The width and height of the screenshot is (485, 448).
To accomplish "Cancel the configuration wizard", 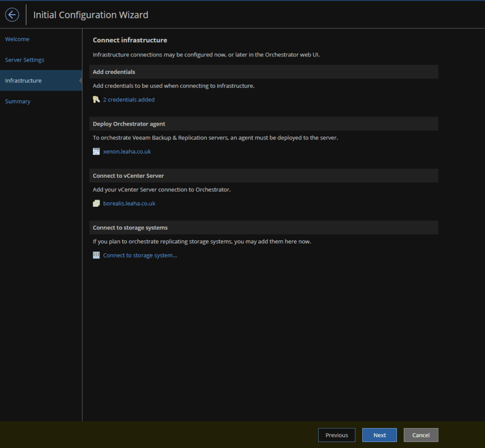I will [x=421, y=435].
